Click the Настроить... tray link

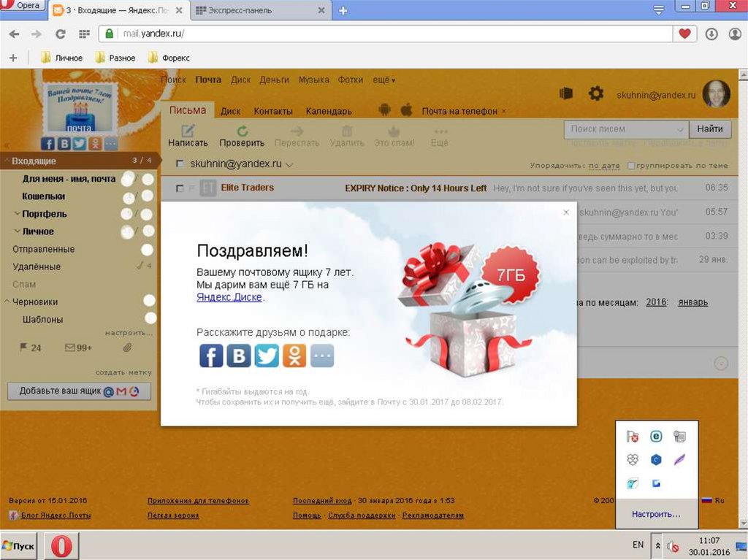(x=656, y=514)
